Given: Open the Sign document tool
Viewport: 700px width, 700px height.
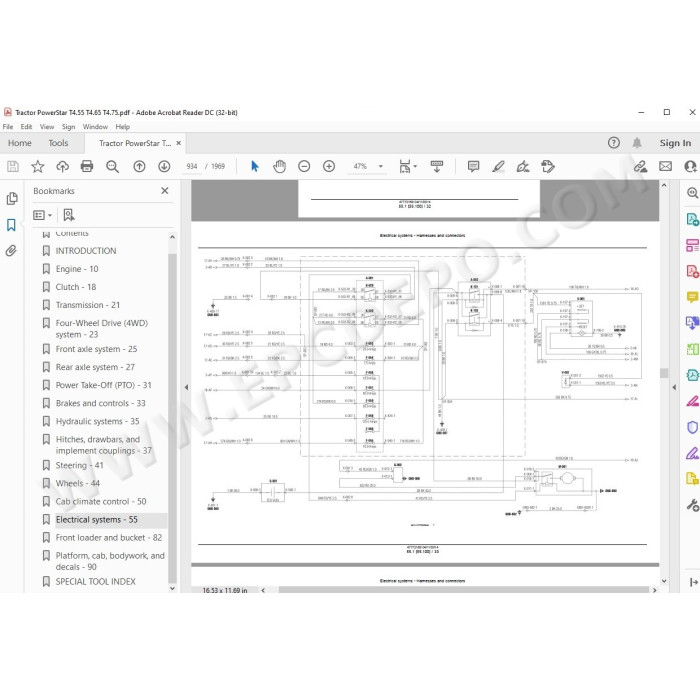Looking at the screenshot, I should (523, 167).
